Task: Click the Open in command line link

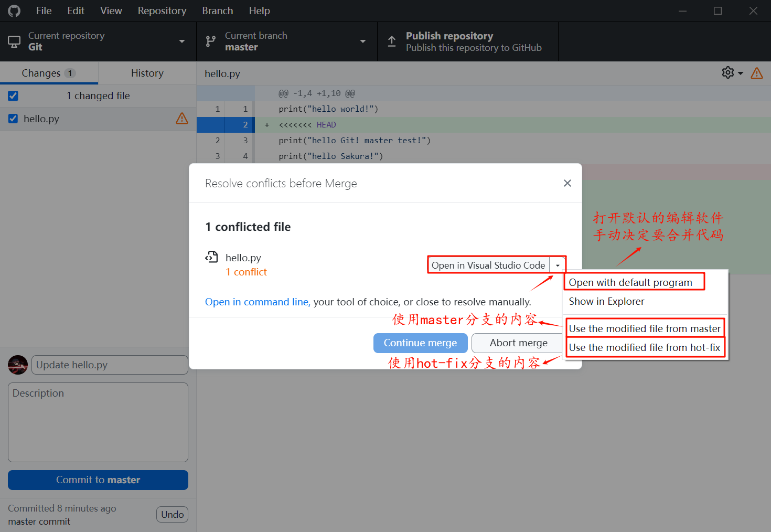Action: [x=258, y=302]
